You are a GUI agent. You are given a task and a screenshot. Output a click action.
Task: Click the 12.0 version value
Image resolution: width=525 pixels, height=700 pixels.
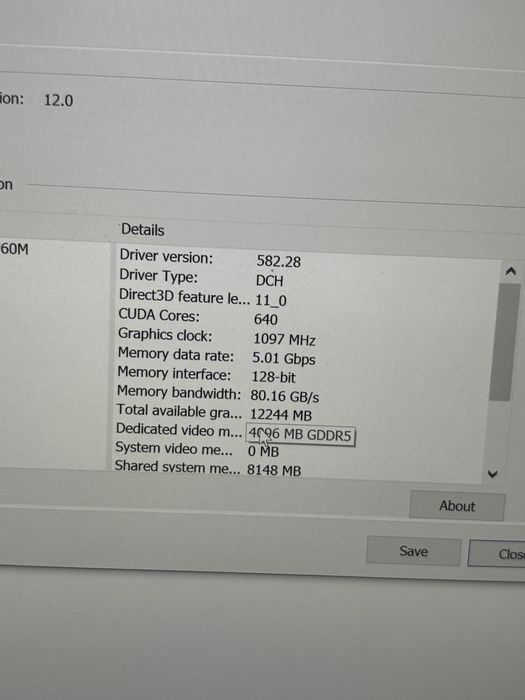click(x=58, y=100)
